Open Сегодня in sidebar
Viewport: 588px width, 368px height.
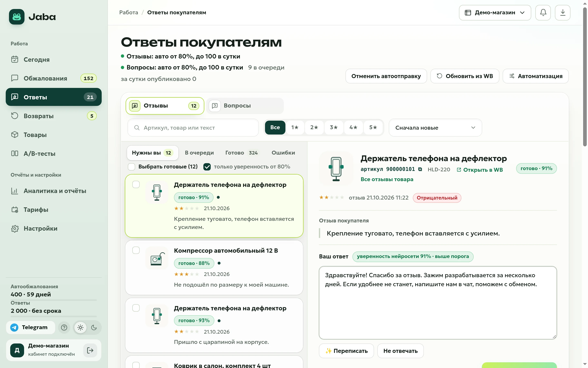[x=54, y=59]
